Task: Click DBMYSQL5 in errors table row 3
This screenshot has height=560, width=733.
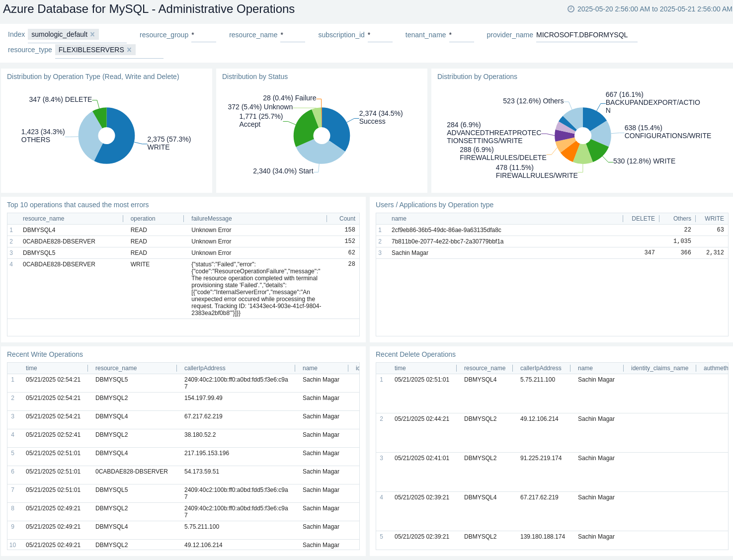Action: [39, 253]
